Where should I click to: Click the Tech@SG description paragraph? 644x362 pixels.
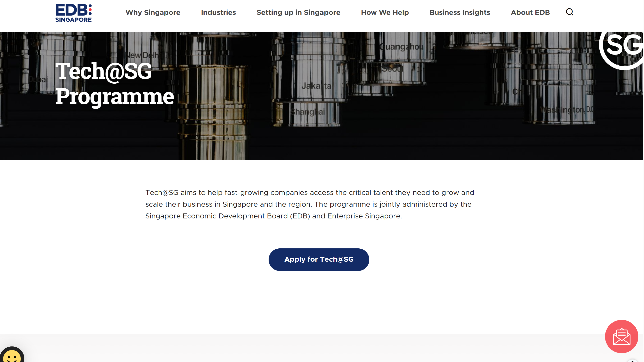pos(310,204)
